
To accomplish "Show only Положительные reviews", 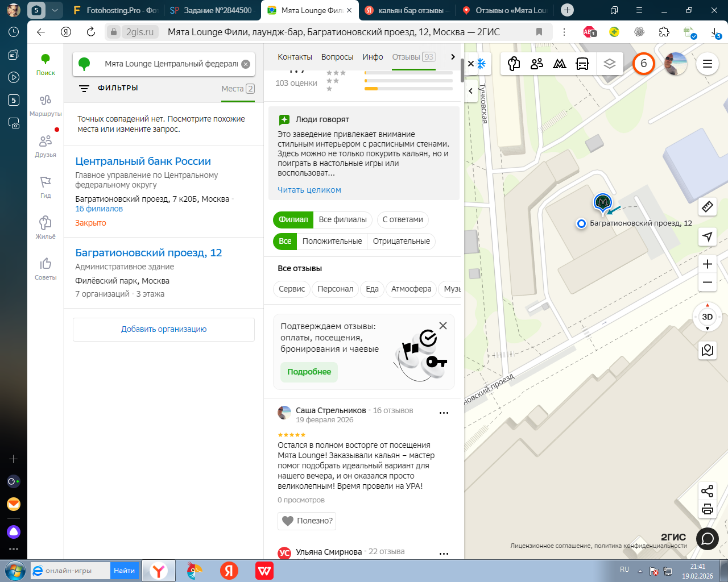I will (x=332, y=242).
